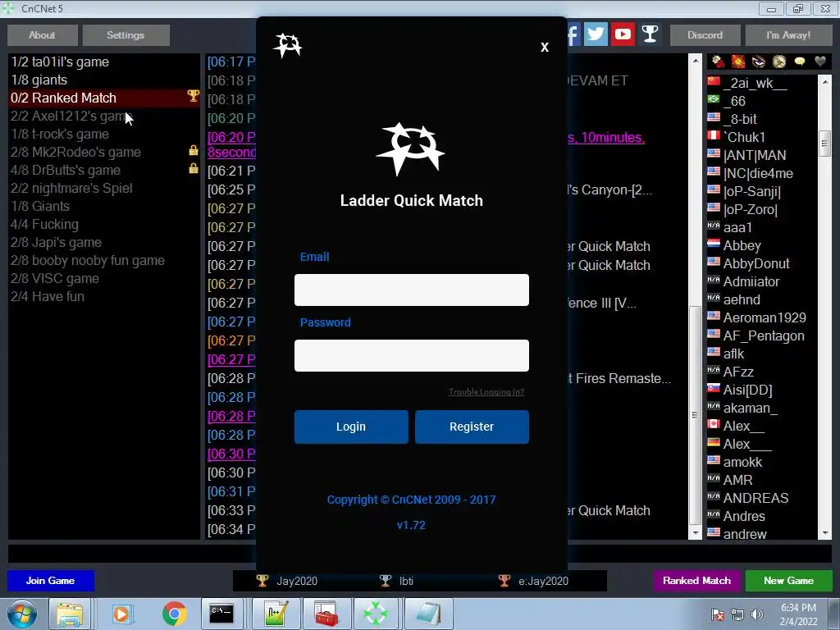
Task: Click the Password input field
Action: click(x=412, y=355)
